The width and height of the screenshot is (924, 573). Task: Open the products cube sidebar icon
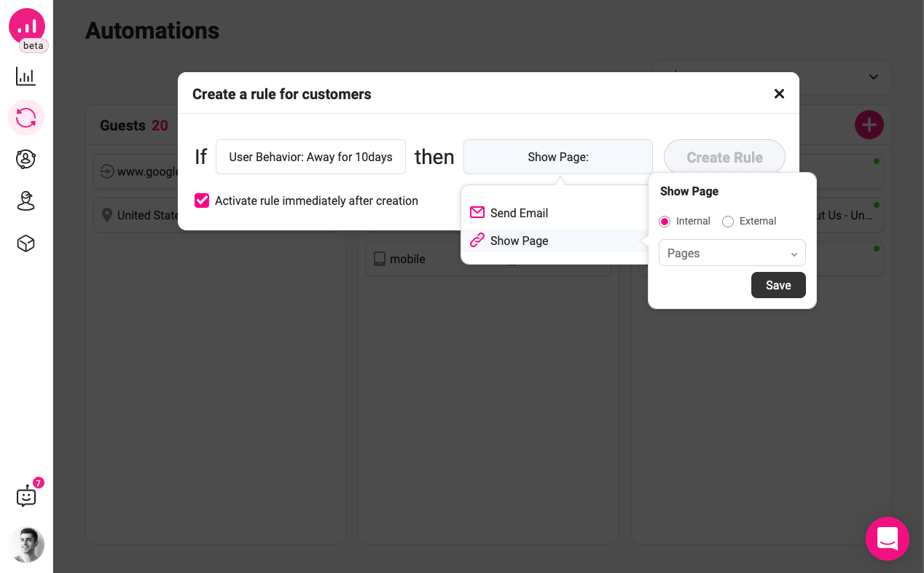click(26, 243)
